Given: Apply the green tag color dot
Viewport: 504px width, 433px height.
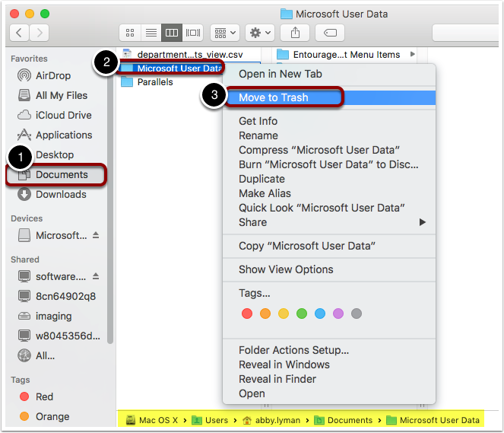Looking at the screenshot, I should tap(302, 314).
